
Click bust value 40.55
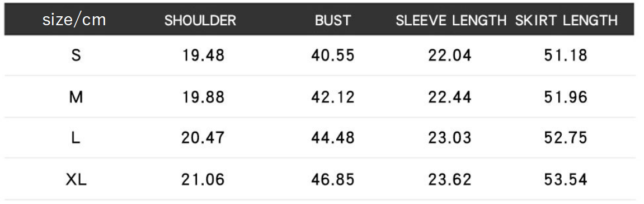click(333, 55)
